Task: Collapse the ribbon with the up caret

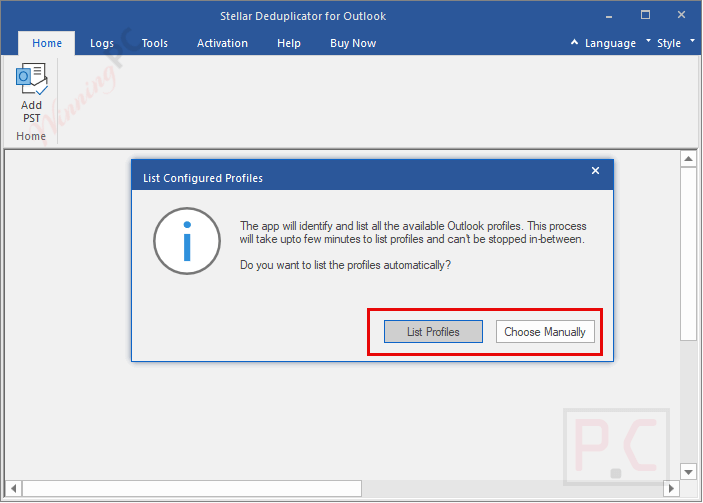Action: 574,42
